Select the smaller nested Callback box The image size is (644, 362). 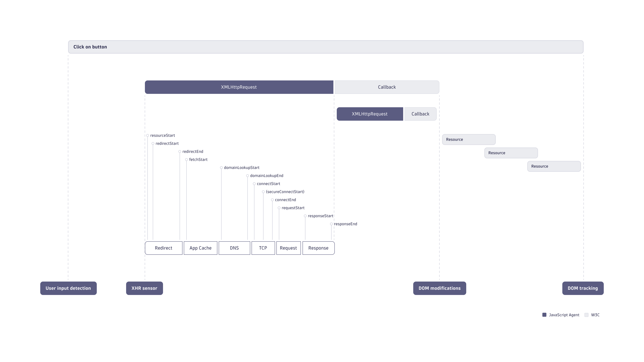tap(420, 114)
